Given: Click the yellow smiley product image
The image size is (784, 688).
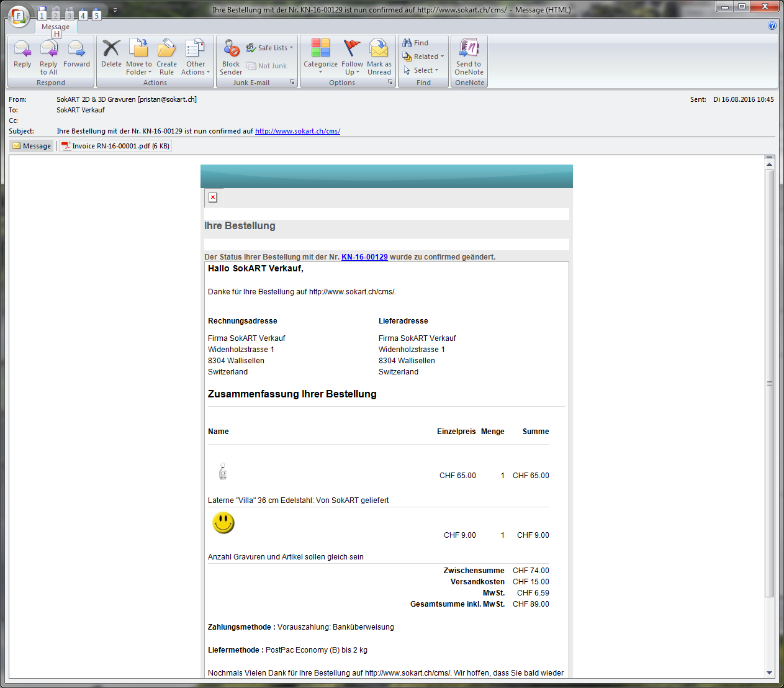Looking at the screenshot, I should (223, 523).
